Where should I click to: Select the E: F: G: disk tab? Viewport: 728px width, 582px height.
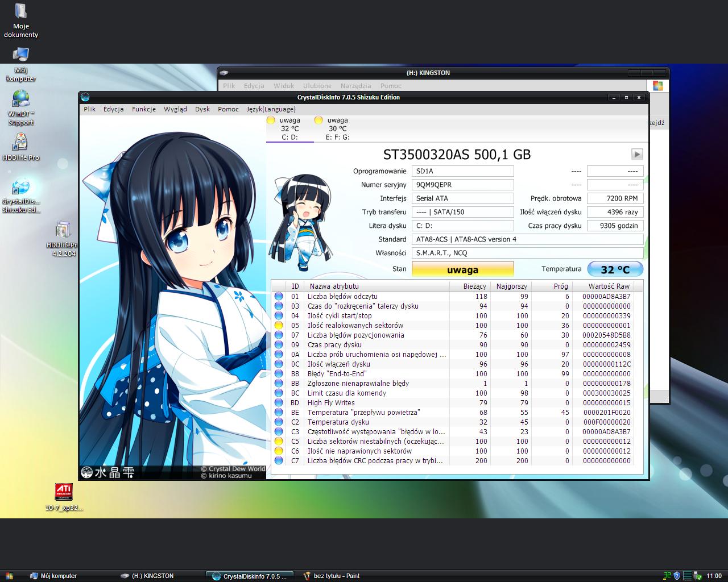coord(338,128)
